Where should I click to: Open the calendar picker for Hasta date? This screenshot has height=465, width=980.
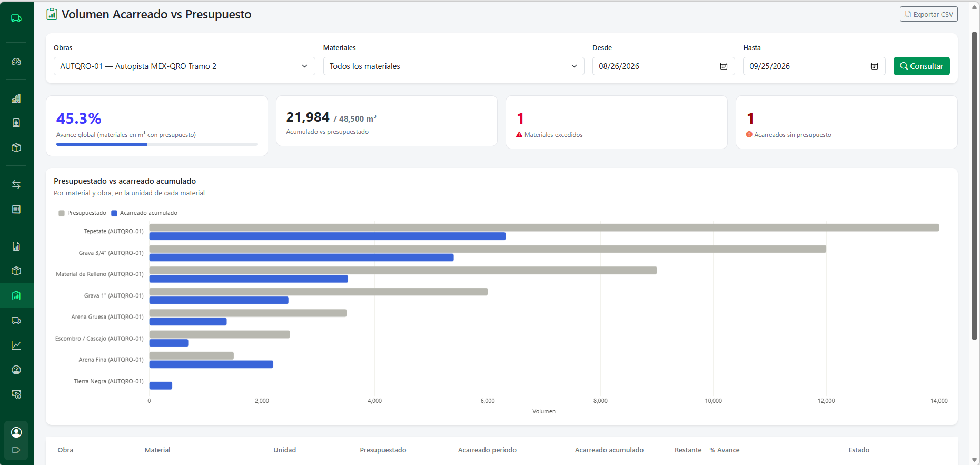click(x=874, y=66)
